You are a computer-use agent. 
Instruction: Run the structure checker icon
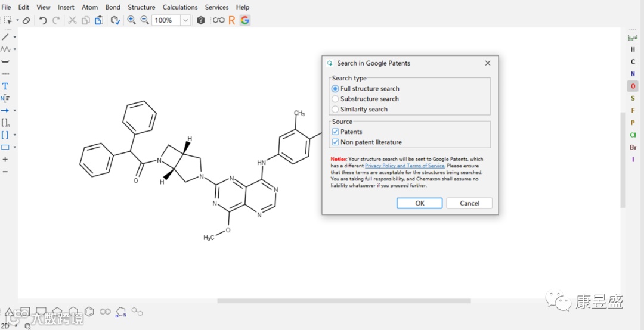[x=116, y=20]
